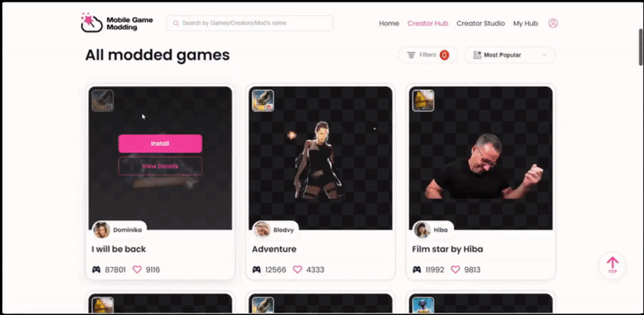Click heart icon on Film star by Hiba
The height and width of the screenshot is (315, 644).
(x=455, y=270)
